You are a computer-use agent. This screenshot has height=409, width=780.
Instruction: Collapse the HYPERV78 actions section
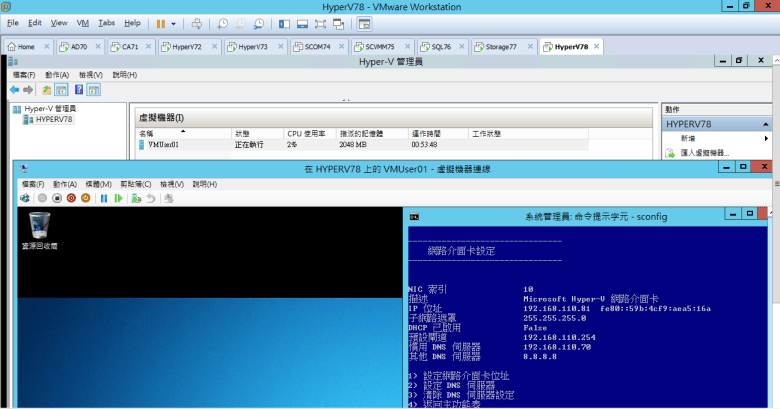[x=766, y=124]
